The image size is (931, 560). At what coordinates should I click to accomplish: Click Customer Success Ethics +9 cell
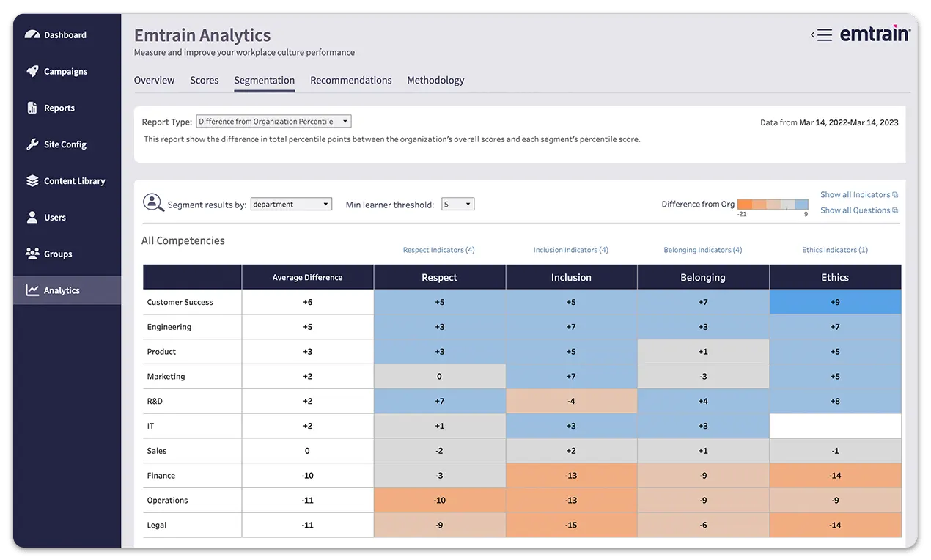click(835, 302)
